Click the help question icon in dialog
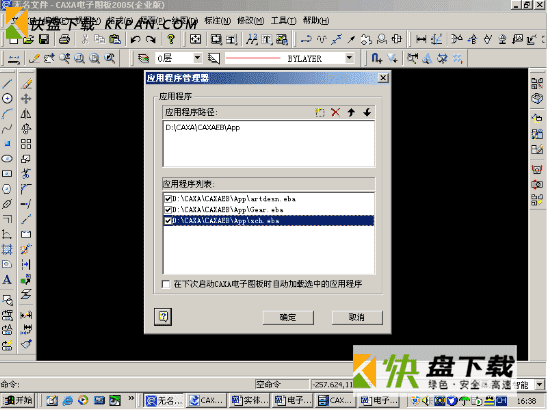 [163, 317]
